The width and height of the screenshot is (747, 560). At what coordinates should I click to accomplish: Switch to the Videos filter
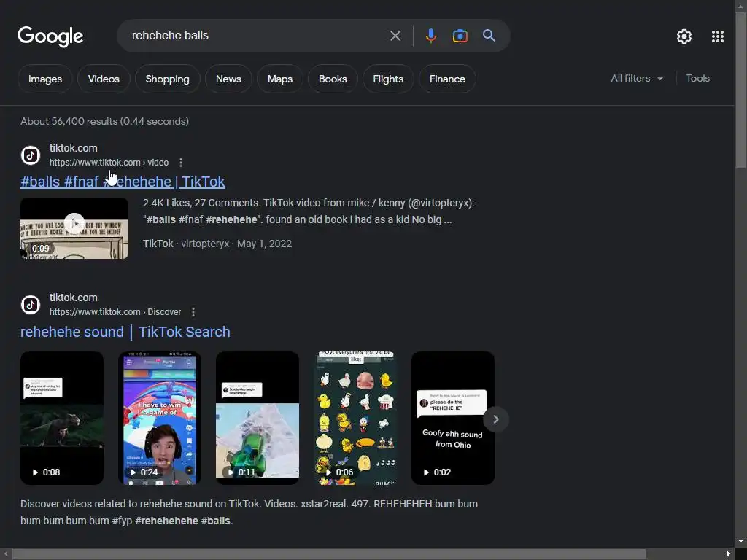pos(104,79)
